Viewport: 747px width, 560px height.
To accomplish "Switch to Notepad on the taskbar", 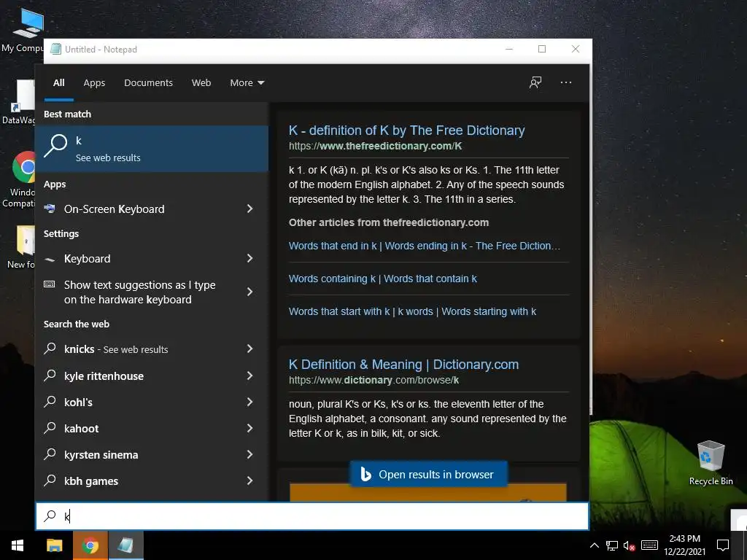I will click(125, 545).
